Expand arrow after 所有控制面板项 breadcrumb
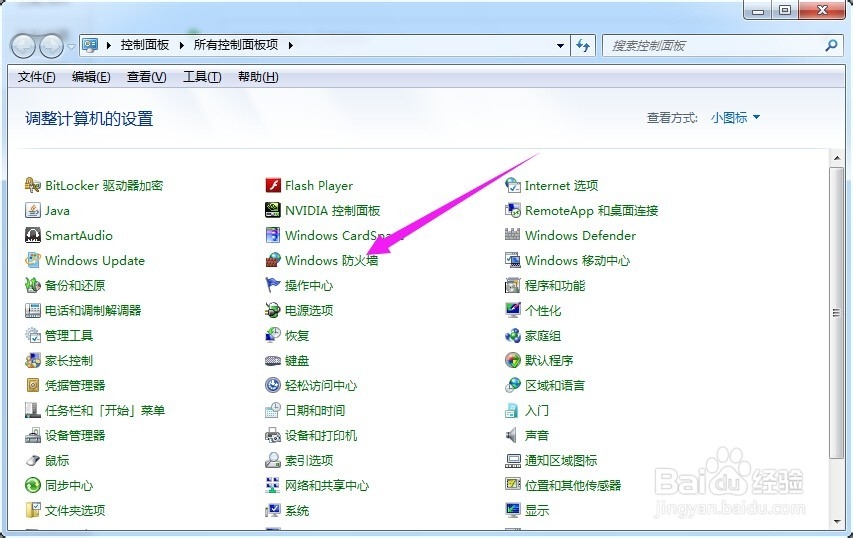Screen dimensions: 853x538 (290, 46)
